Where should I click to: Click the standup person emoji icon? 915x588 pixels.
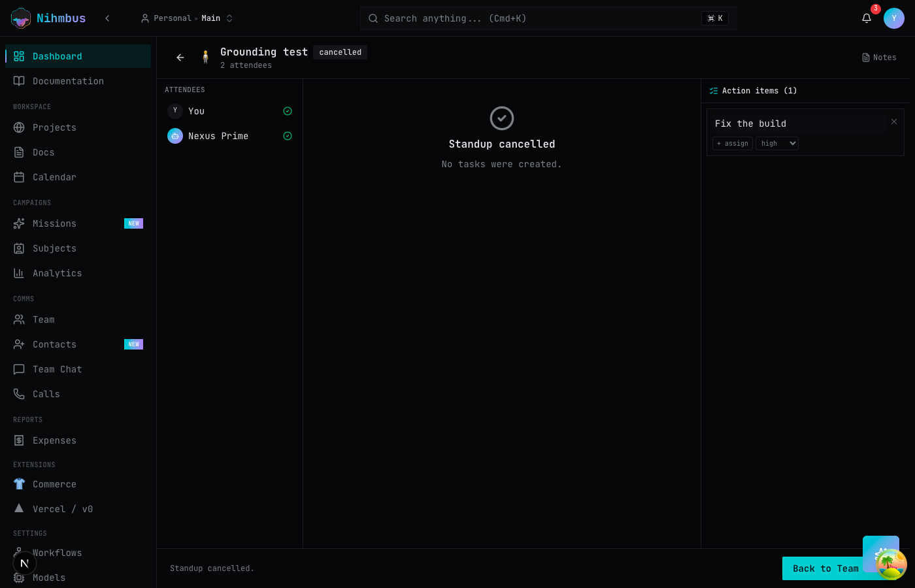tap(205, 57)
